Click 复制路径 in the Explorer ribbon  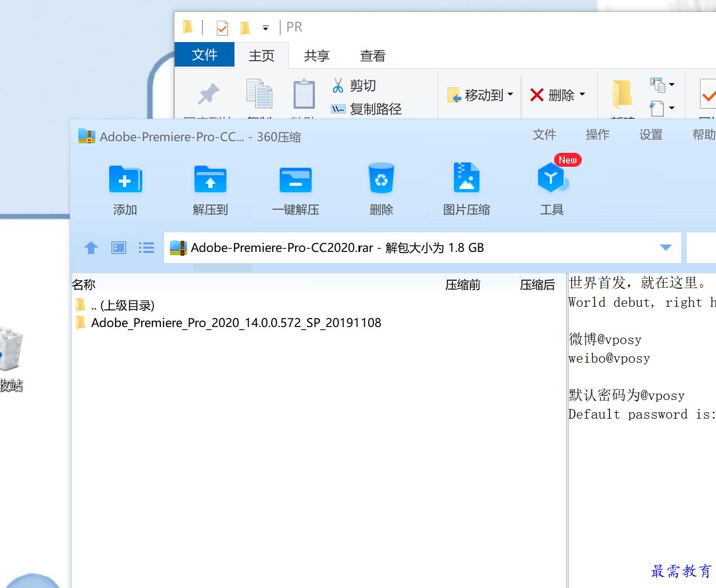point(367,109)
